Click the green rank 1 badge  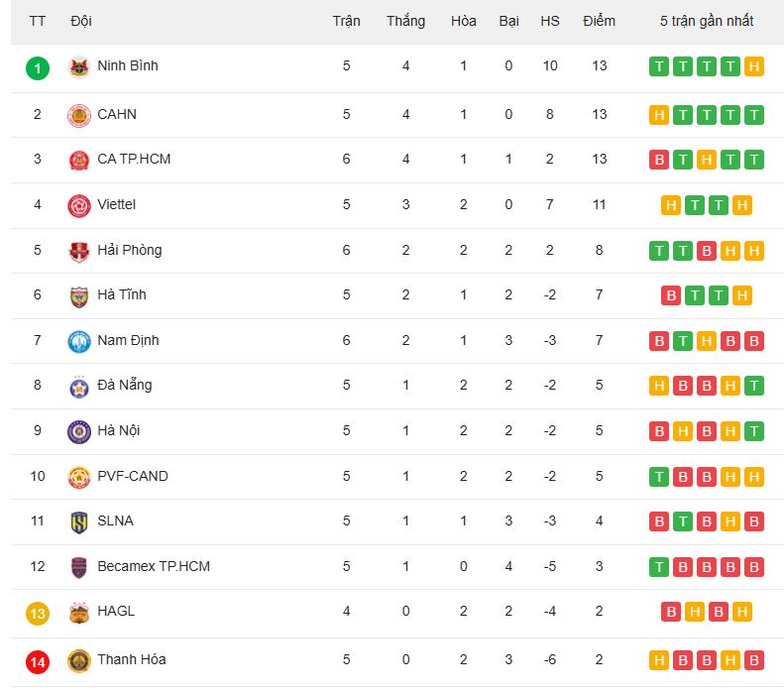coord(38,68)
